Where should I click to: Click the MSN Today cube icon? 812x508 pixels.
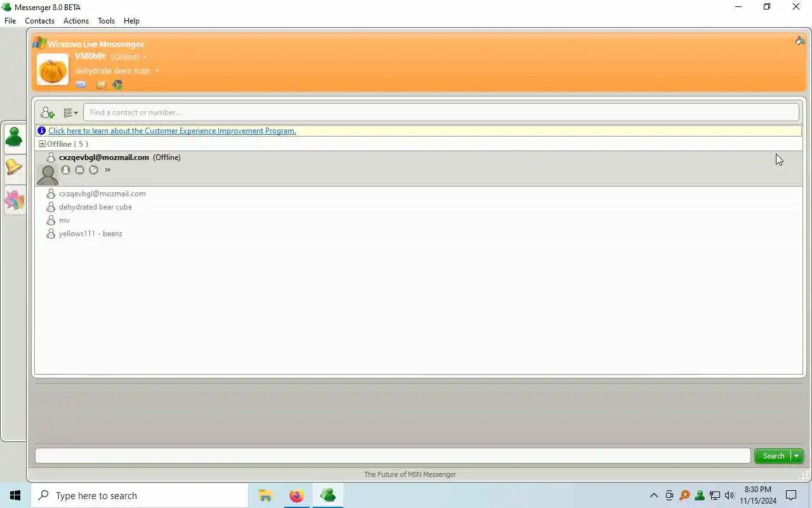117,84
